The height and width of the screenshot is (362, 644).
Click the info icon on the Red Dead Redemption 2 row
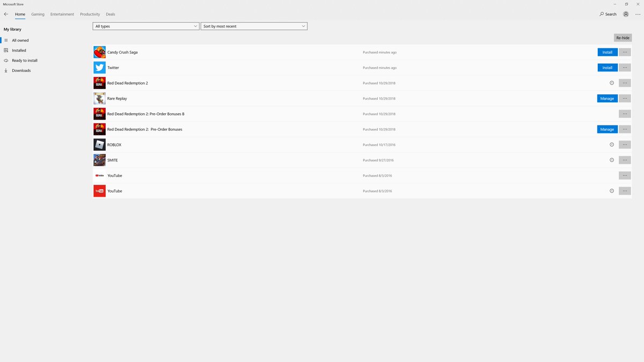click(612, 83)
